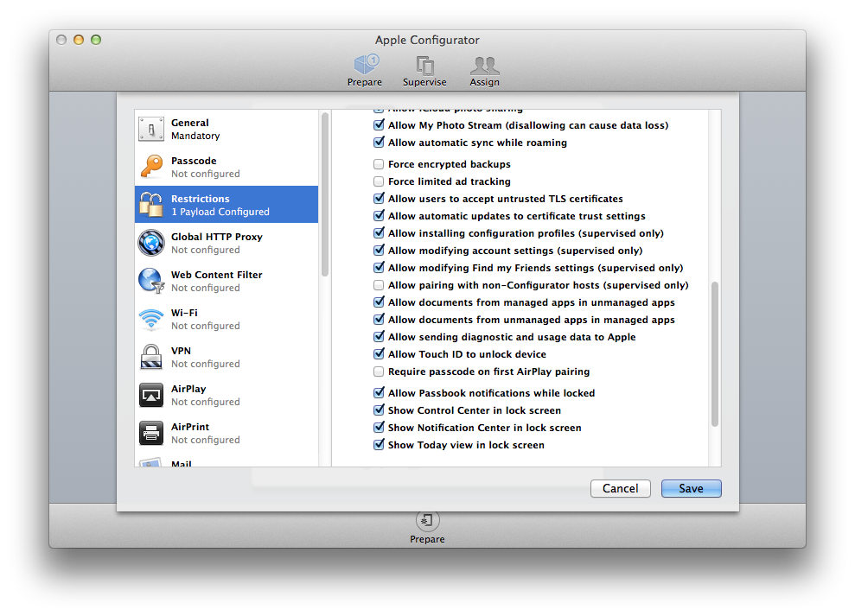The image size is (855, 616).
Task: Select the General payload switch icon
Action: [x=151, y=130]
